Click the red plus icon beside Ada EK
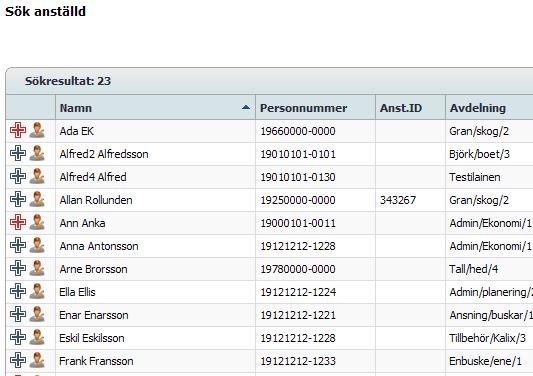 point(18,131)
